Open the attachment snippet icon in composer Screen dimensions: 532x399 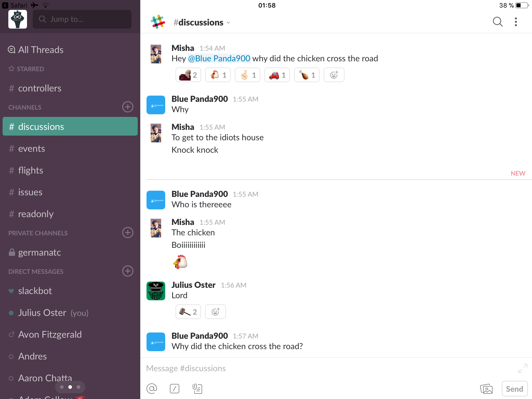[x=197, y=389]
